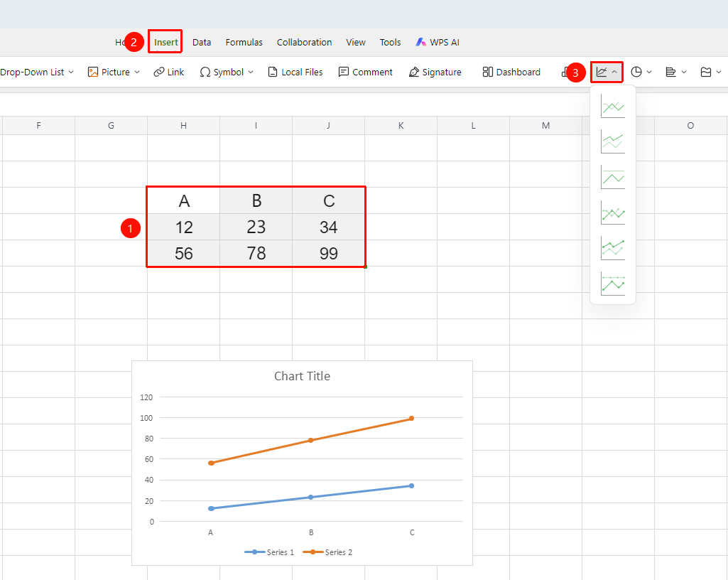This screenshot has height=580, width=728.
Task: Click the cell with value 34
Action: (x=328, y=227)
